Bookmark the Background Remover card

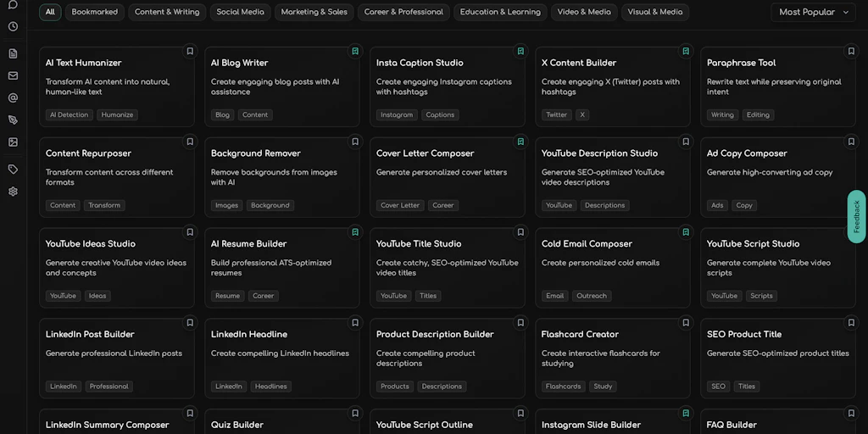coord(355,142)
